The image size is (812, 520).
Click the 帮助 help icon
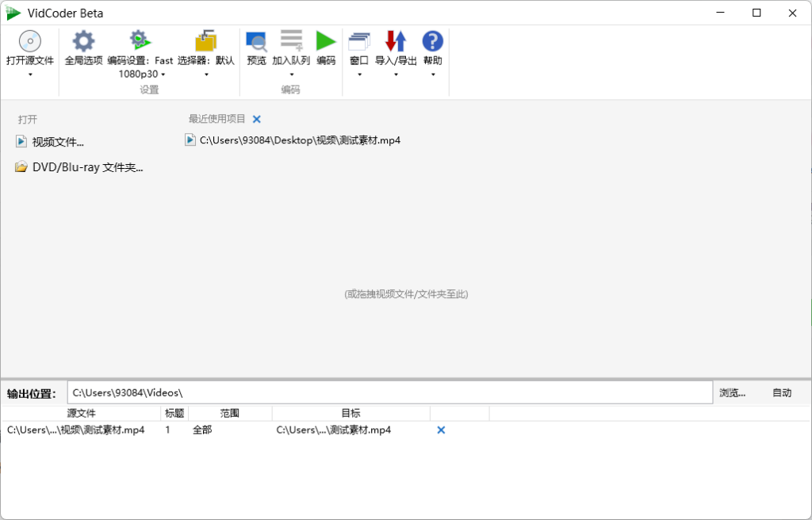[432, 41]
